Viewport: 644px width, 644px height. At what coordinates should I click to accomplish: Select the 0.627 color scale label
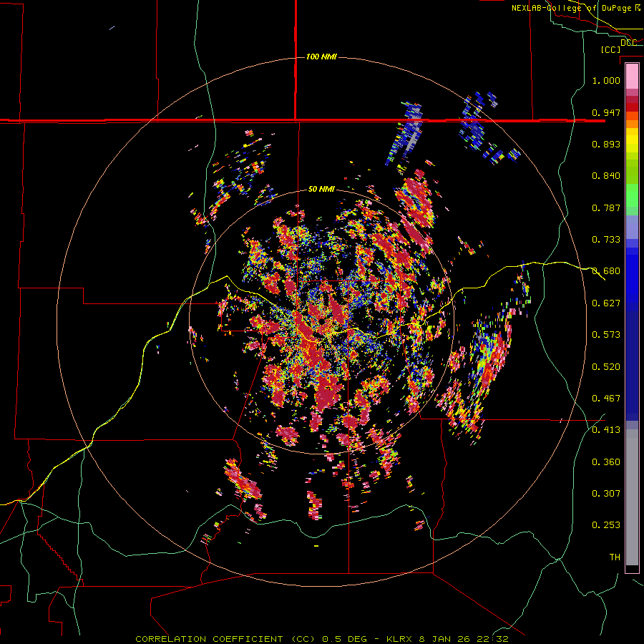606,303
